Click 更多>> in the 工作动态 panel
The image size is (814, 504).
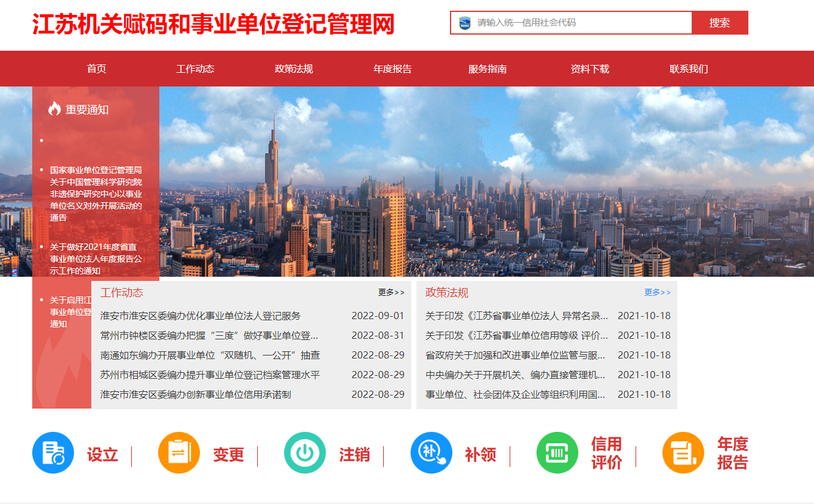[x=391, y=292]
